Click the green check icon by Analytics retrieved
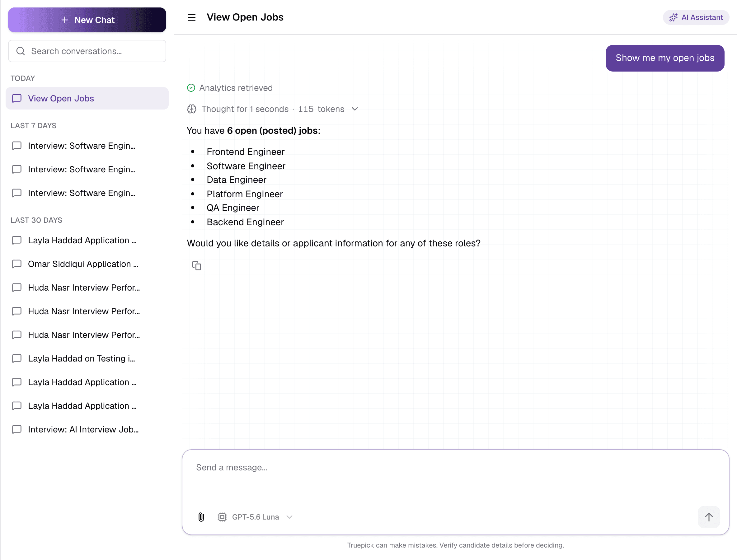 pyautogui.click(x=191, y=88)
